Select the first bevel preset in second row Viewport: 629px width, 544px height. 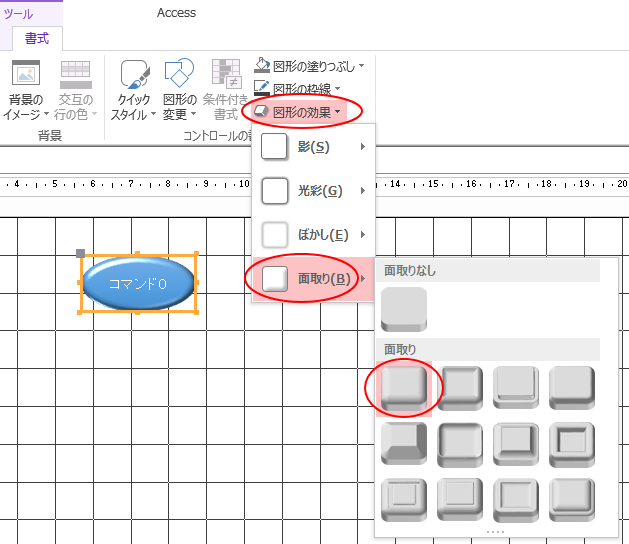click(x=404, y=443)
